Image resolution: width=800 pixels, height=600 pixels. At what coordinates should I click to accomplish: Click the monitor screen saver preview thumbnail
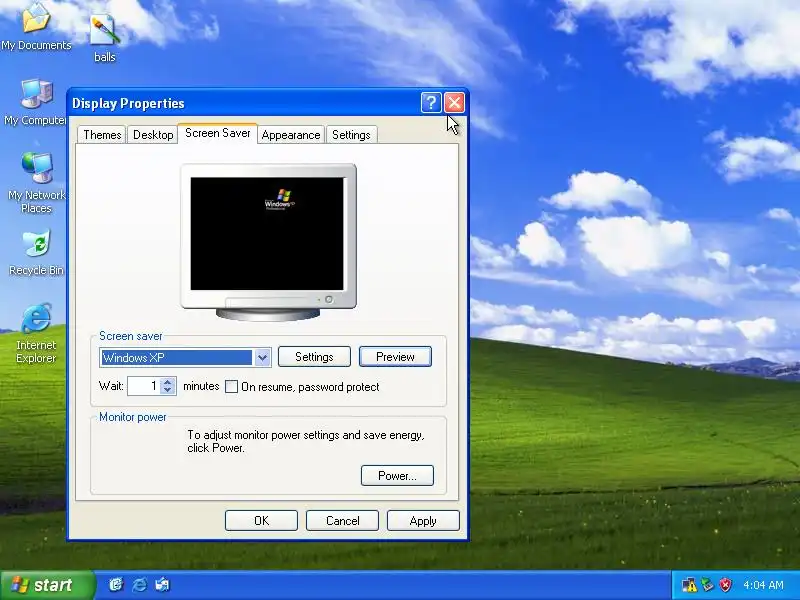pyautogui.click(x=267, y=234)
